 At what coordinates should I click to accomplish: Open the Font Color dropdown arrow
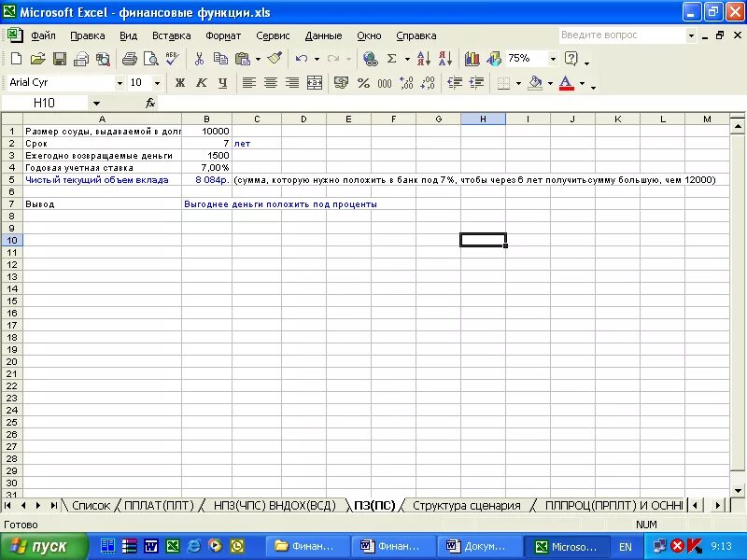tap(582, 83)
